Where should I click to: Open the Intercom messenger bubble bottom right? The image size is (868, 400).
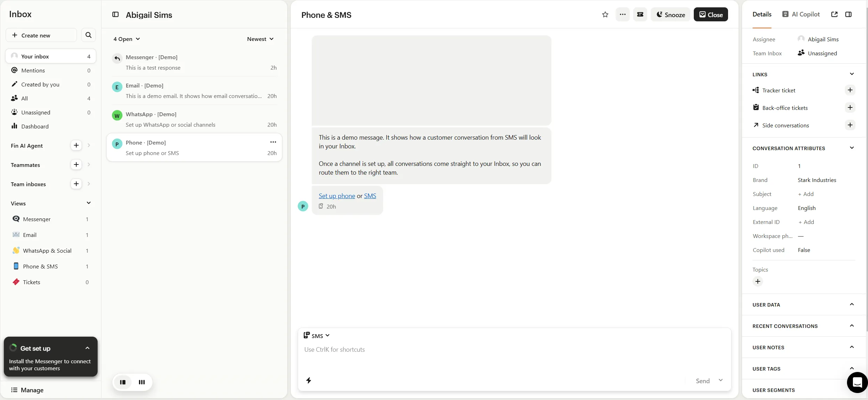point(857,382)
